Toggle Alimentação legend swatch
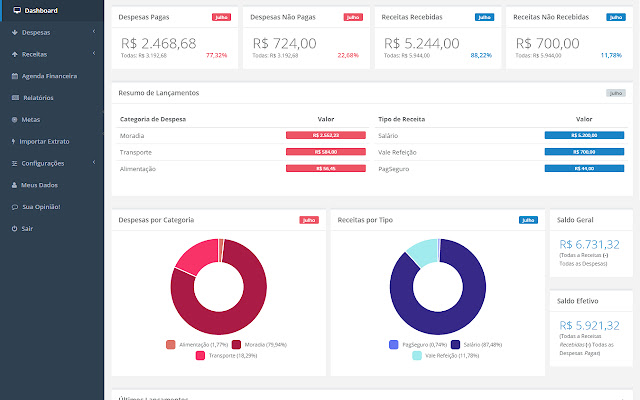The height and width of the screenshot is (400, 640). tap(171, 344)
